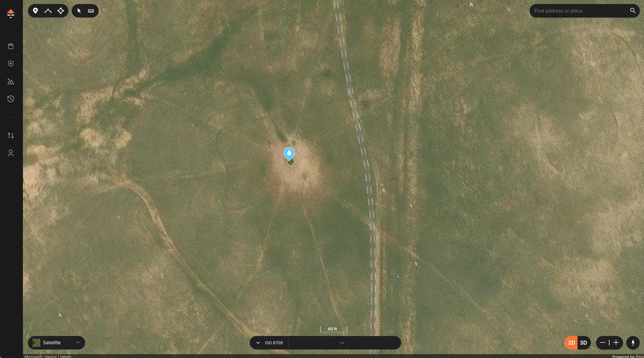Screen dimensions: 644x358
Task: Expand the Satellite basemap selector
Action: click(x=56, y=343)
